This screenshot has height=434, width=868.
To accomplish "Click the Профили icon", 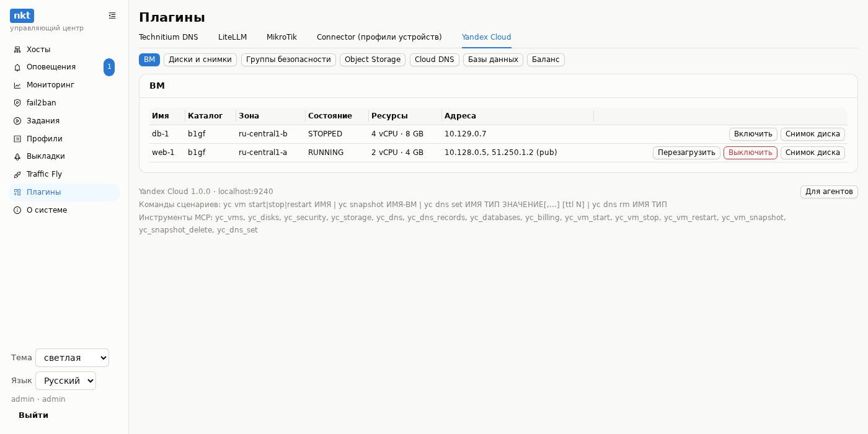I will [17, 139].
